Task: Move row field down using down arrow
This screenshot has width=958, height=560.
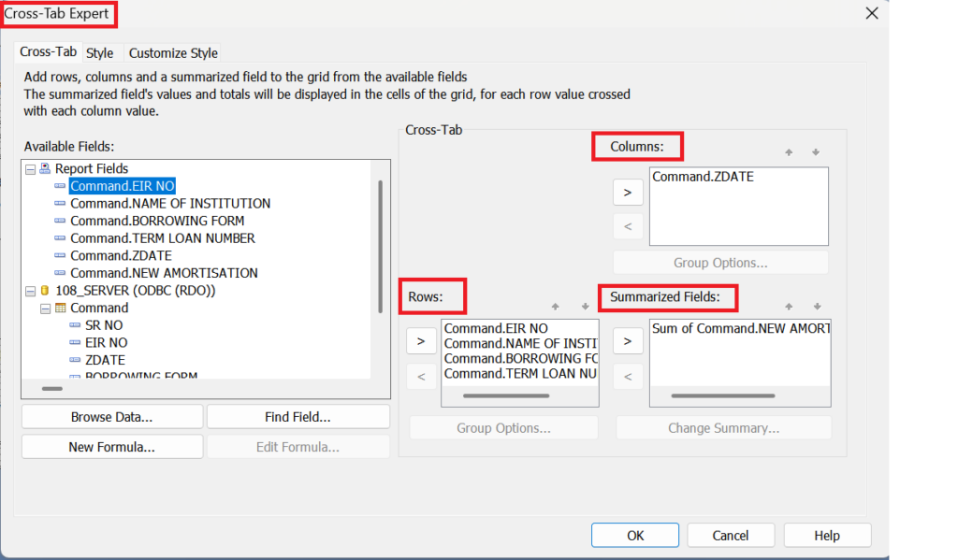Action: coord(585,306)
